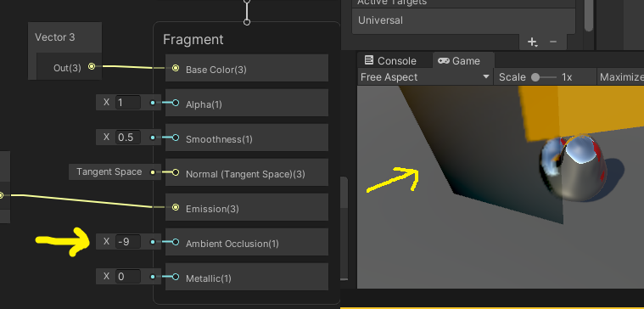Click the 1x scale value

point(567,77)
